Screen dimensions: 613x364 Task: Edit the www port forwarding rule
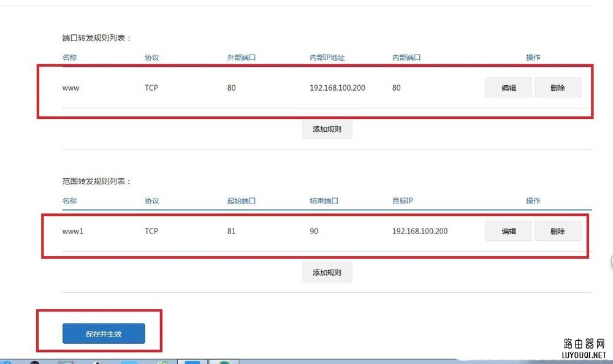tap(508, 88)
